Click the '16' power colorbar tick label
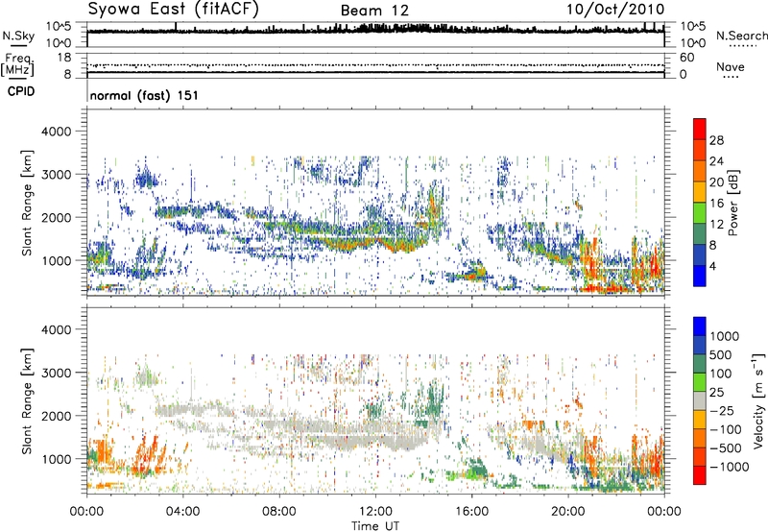768x532 pixels. click(x=716, y=204)
